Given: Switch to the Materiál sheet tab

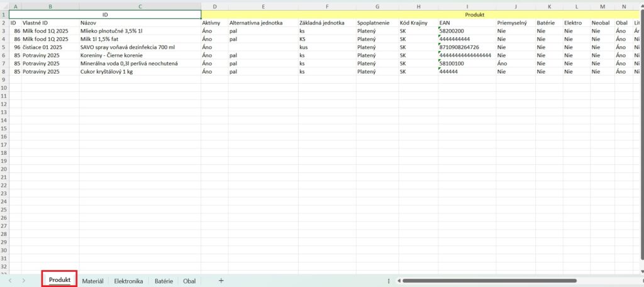Looking at the screenshot, I should [x=92, y=281].
